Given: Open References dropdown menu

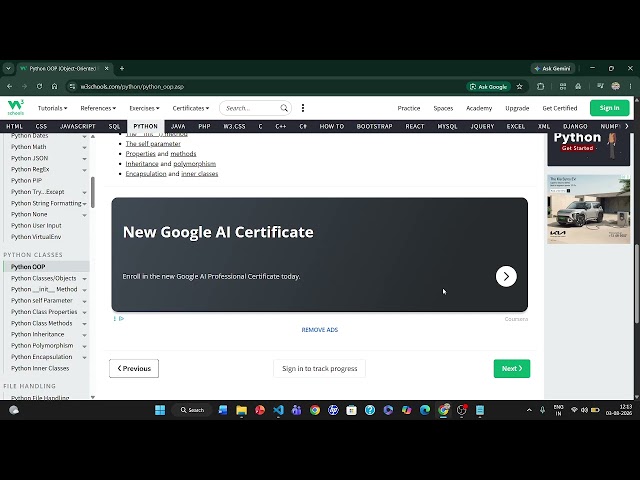Looking at the screenshot, I should point(98,108).
